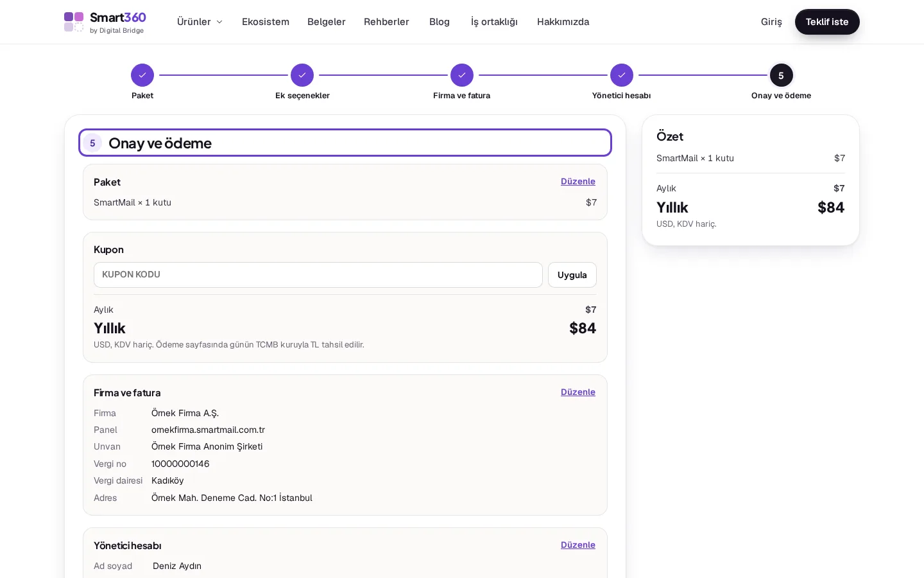Open the Hakkımızda page

[x=563, y=22]
